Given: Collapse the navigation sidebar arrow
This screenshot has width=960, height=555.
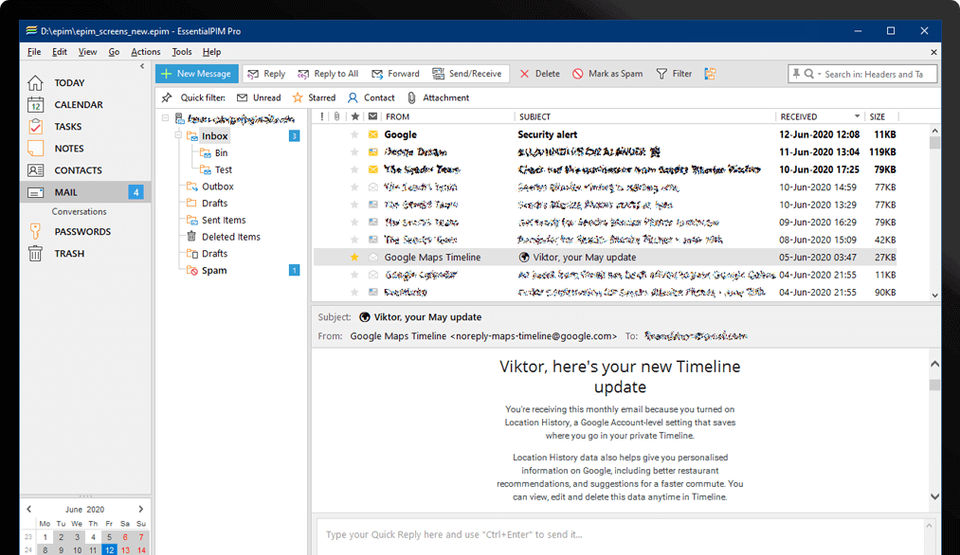Looking at the screenshot, I should coord(142,66).
